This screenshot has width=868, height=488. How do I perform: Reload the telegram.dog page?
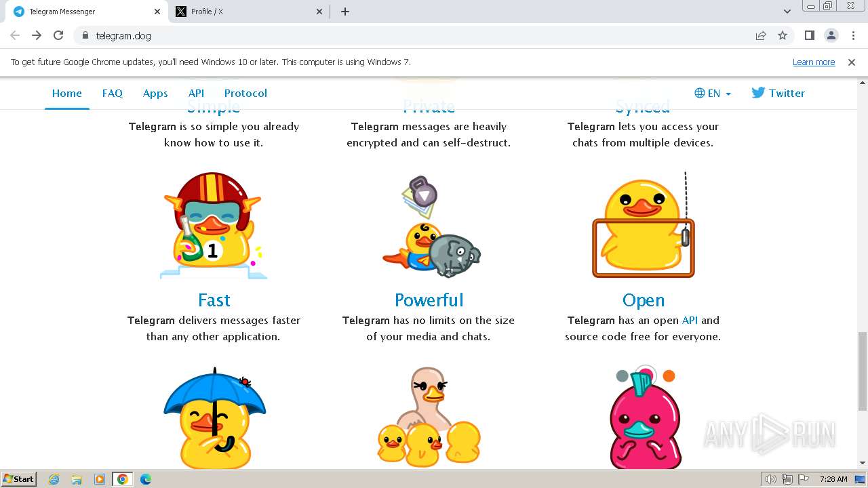coord(58,35)
